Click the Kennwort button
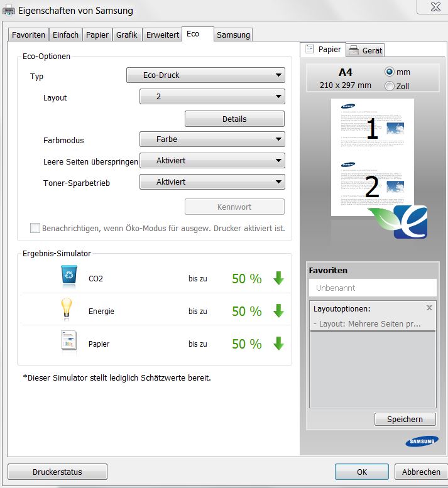 pyautogui.click(x=234, y=207)
